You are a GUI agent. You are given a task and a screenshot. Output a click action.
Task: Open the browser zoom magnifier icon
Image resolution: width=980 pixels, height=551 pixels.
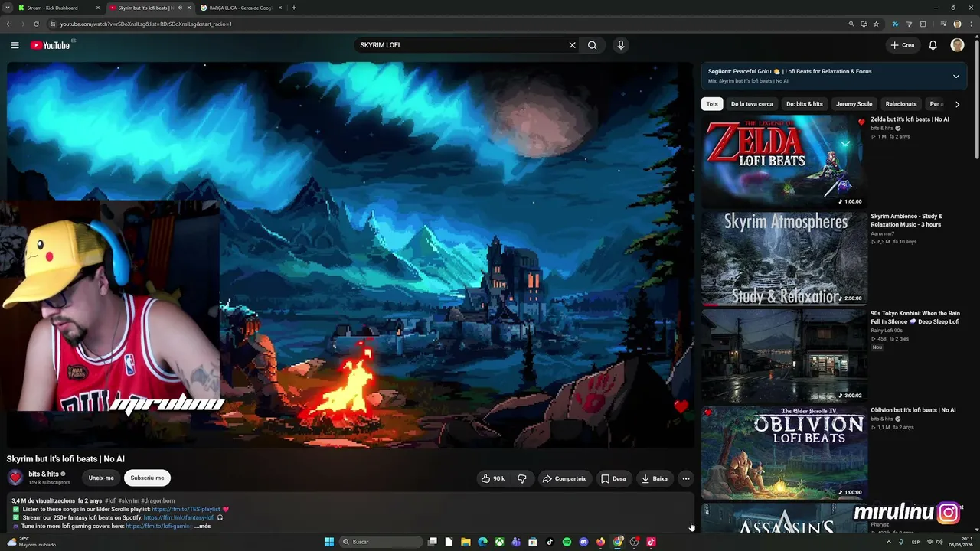pos(851,24)
